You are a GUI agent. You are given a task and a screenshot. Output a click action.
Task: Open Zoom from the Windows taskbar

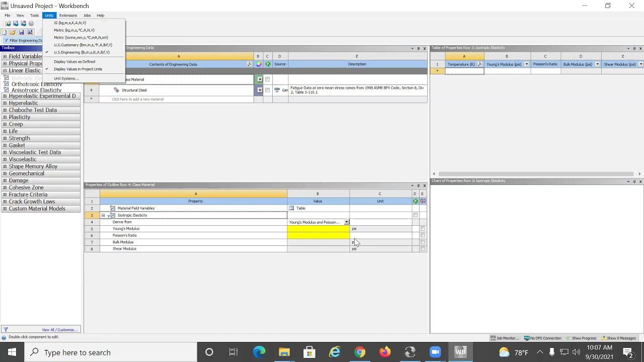435,352
